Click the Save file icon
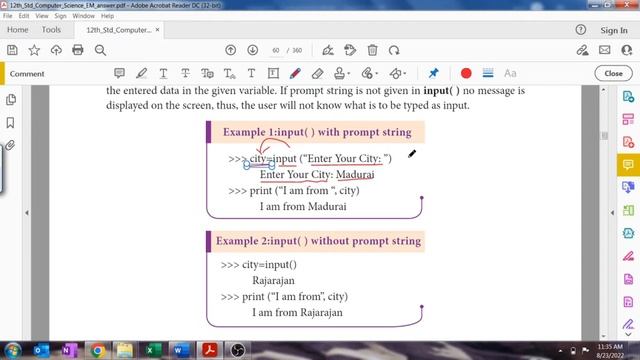This screenshot has height=360, width=640. point(12,50)
